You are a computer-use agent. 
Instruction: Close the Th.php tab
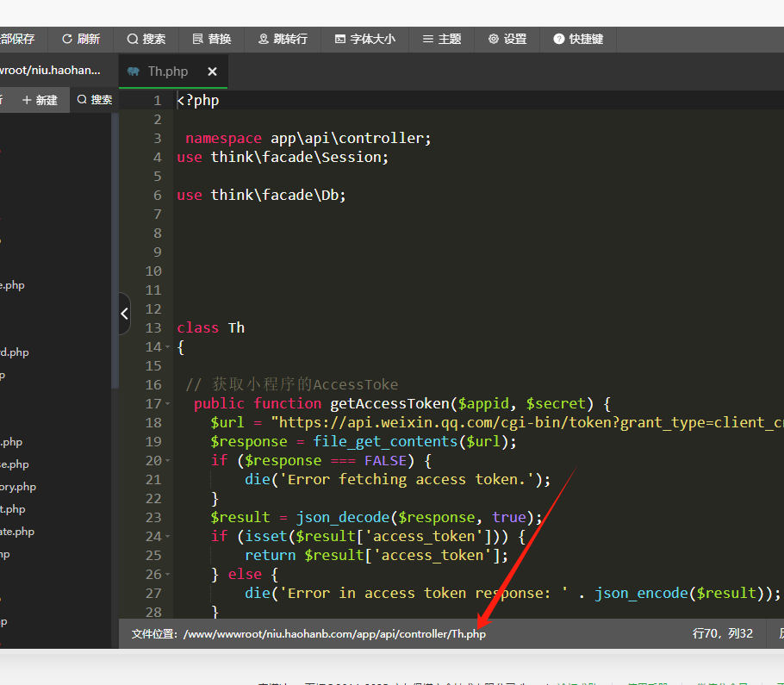213,72
